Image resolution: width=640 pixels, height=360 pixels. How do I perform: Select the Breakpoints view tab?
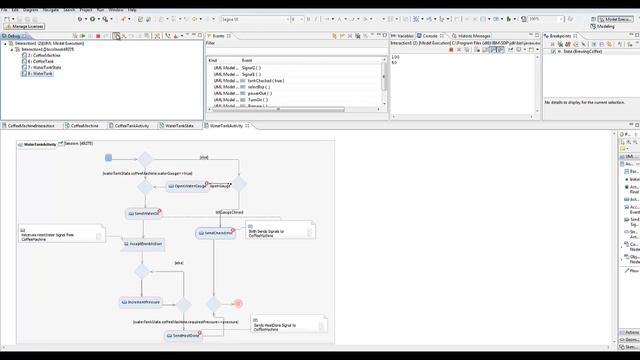(560, 36)
